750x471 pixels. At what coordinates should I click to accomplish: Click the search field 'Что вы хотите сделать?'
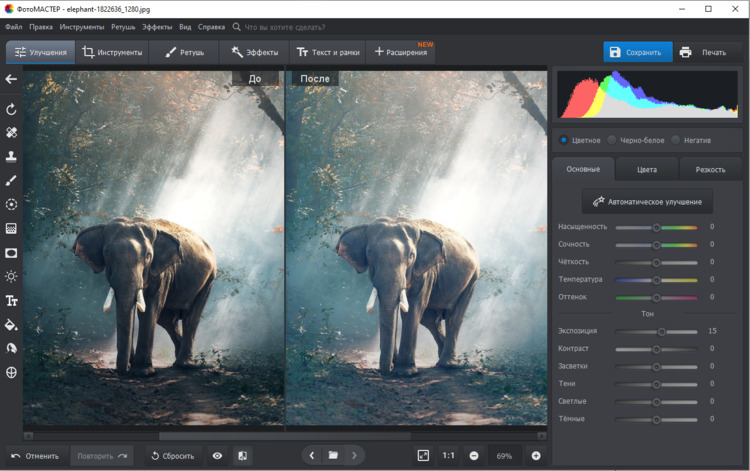tap(290, 27)
